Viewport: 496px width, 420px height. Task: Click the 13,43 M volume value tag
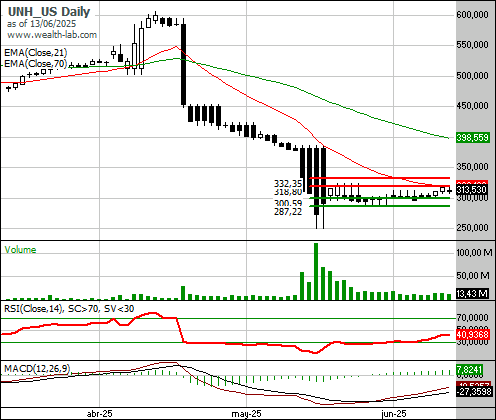(x=472, y=294)
